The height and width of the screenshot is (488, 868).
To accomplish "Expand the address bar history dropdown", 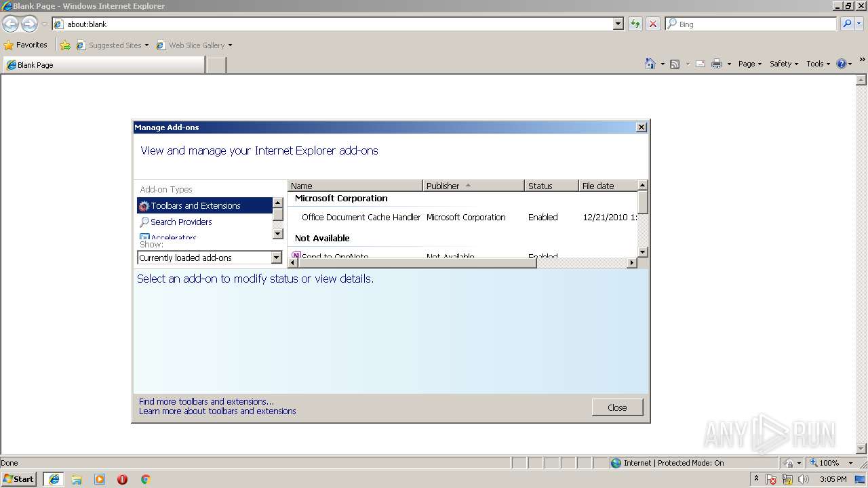I will pyautogui.click(x=618, y=24).
